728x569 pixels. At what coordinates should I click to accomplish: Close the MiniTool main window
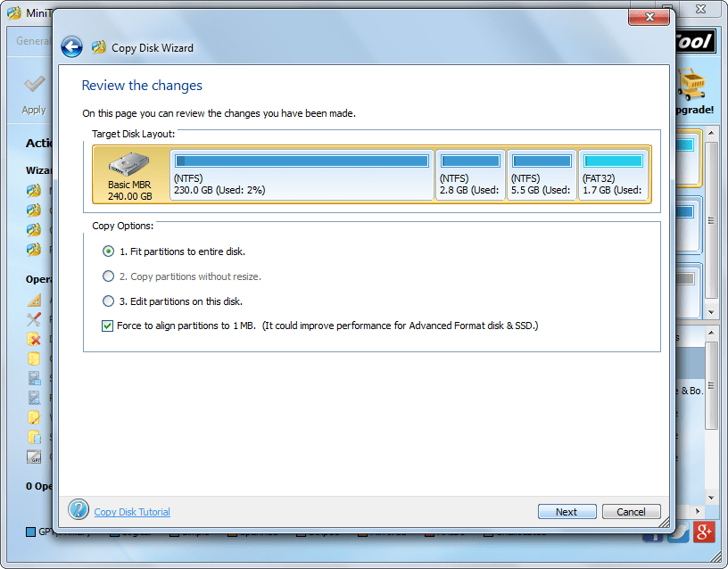pyautogui.click(x=700, y=9)
